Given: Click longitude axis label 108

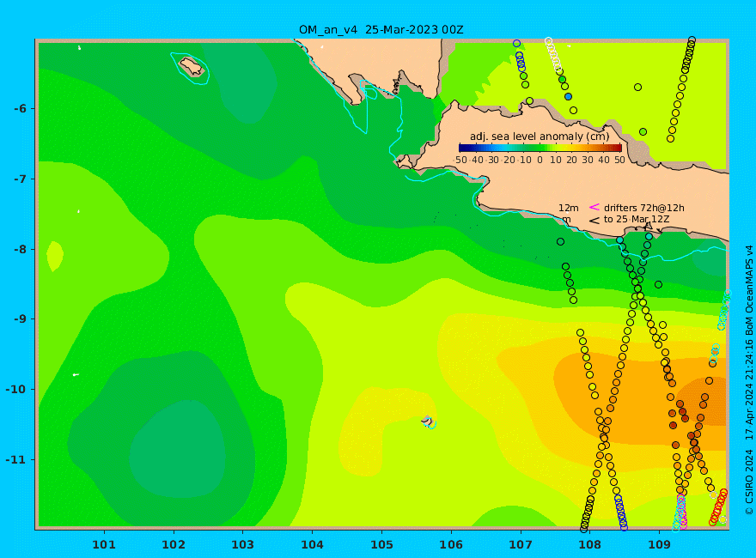Looking at the screenshot, I should coord(590,545).
